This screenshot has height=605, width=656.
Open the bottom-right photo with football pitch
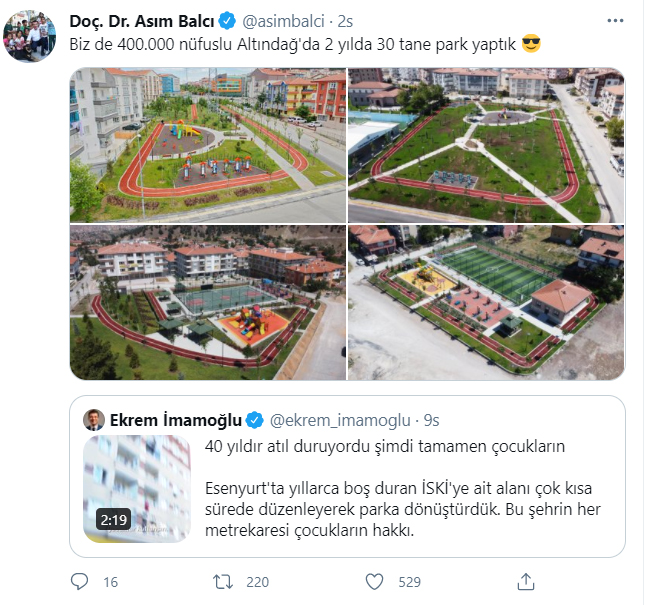486,302
